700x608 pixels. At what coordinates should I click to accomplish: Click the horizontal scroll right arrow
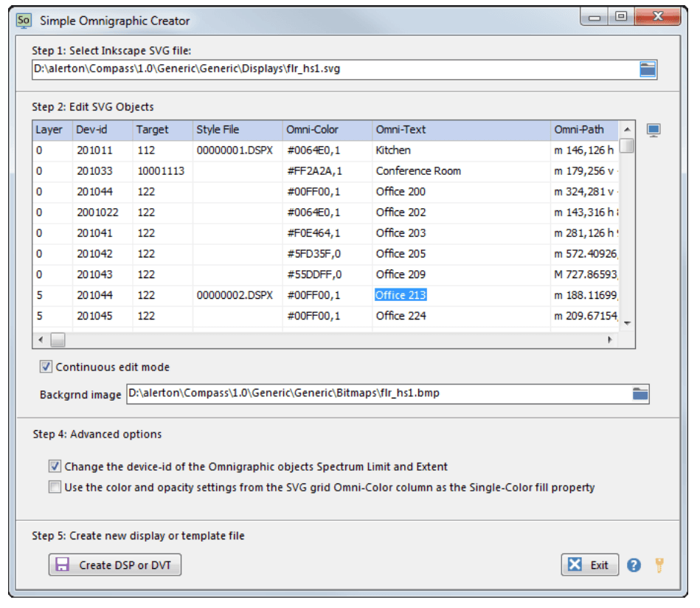coord(609,340)
